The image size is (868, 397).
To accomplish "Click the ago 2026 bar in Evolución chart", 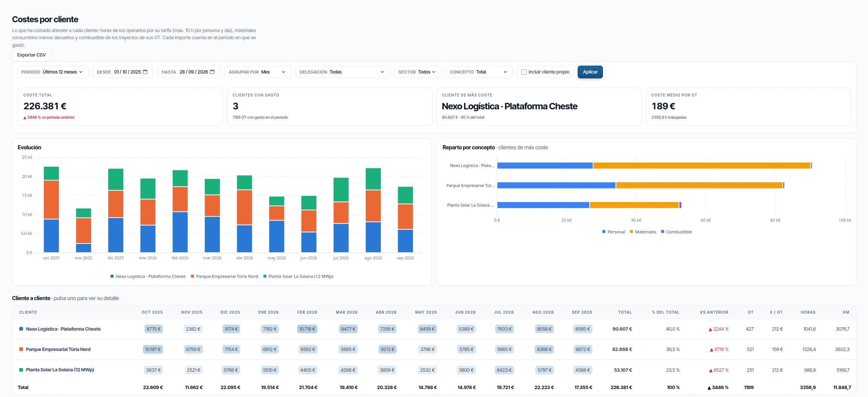I will [373, 210].
